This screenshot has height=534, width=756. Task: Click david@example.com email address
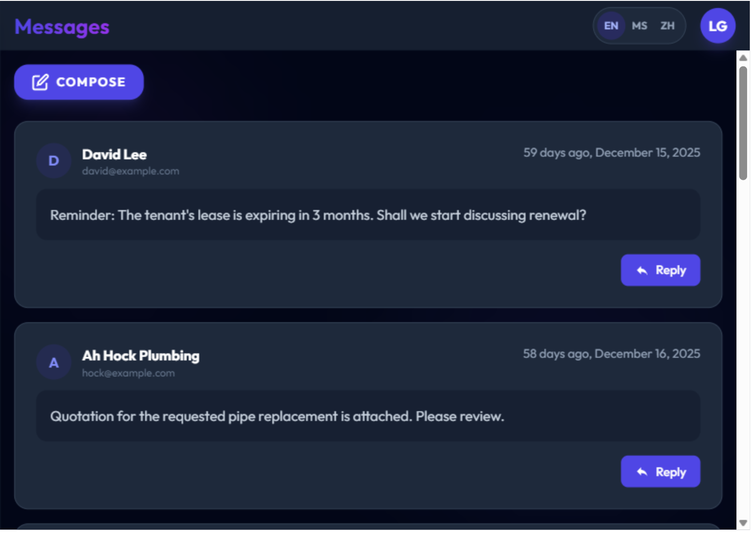[130, 170]
